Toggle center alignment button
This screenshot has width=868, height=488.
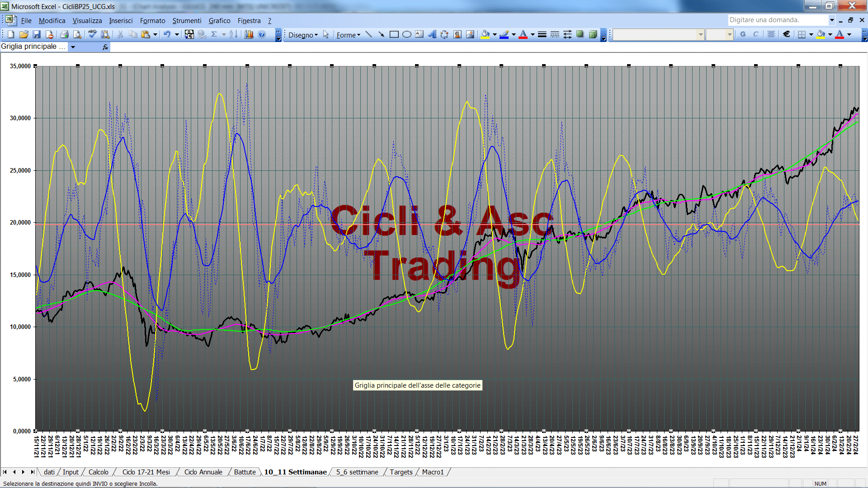771,34
